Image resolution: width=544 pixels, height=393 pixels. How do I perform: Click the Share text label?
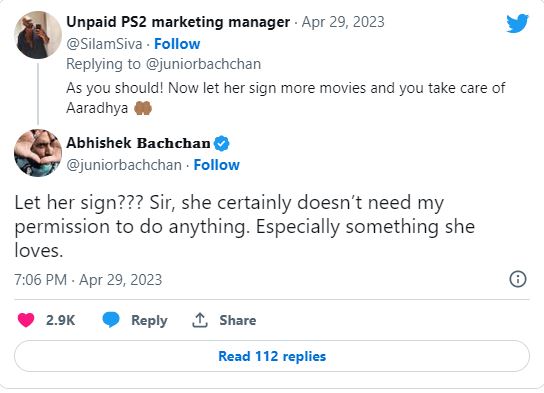click(x=238, y=320)
